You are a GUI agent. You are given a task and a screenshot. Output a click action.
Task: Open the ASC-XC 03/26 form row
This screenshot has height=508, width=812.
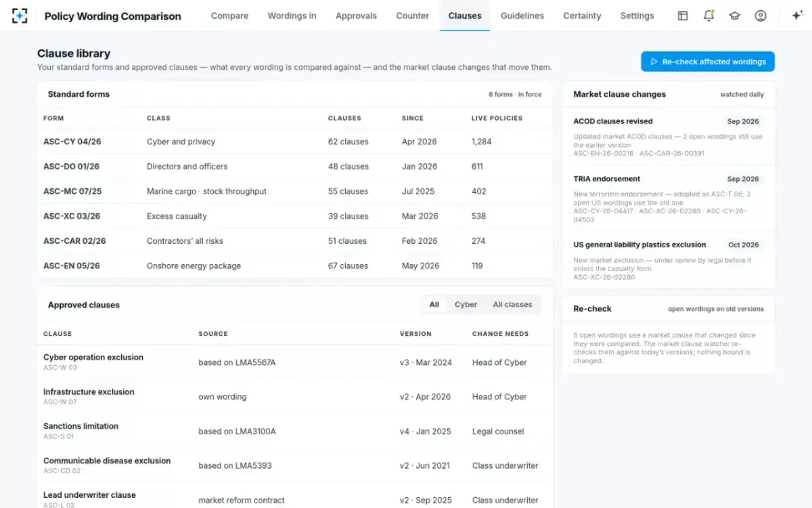tap(294, 216)
